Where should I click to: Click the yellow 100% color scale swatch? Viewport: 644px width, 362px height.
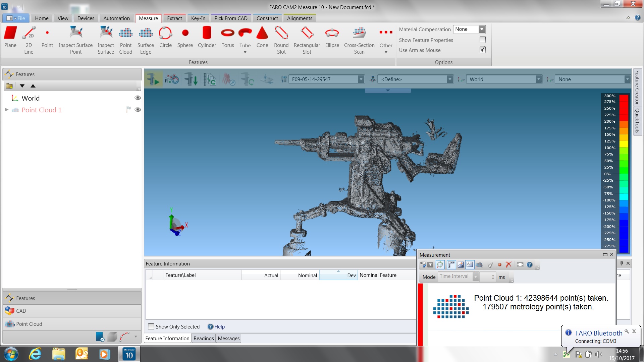click(624, 144)
